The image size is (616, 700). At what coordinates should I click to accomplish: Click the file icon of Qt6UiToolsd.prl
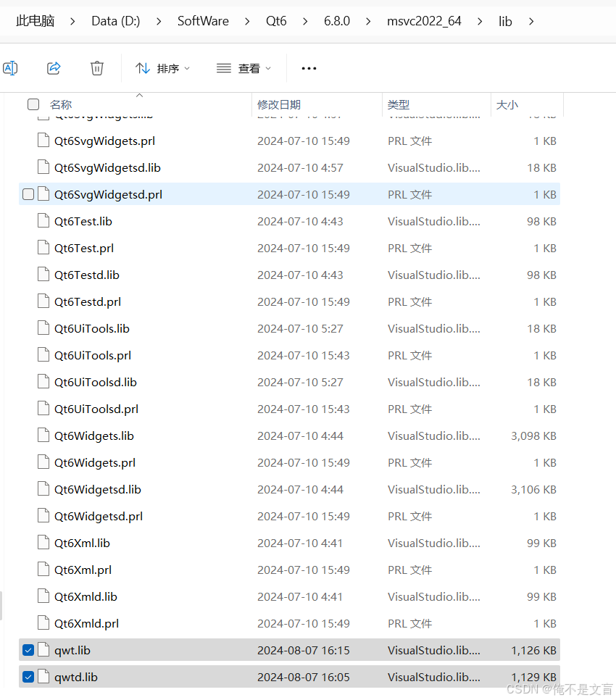point(43,409)
